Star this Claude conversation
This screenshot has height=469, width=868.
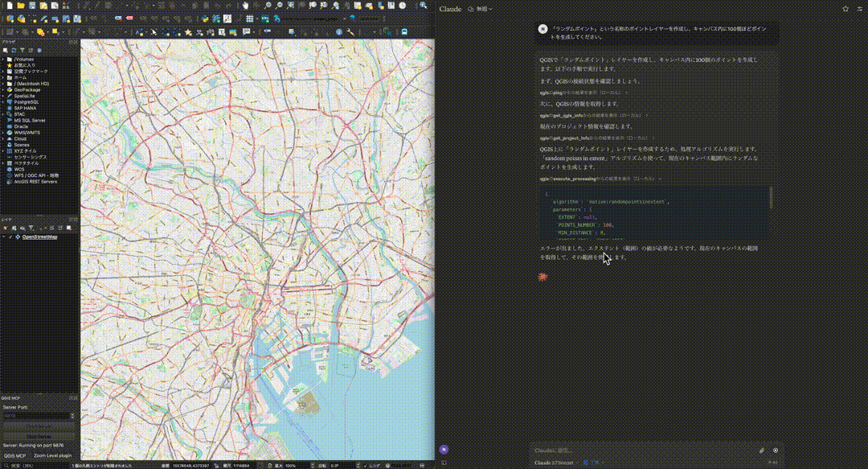pos(845,9)
